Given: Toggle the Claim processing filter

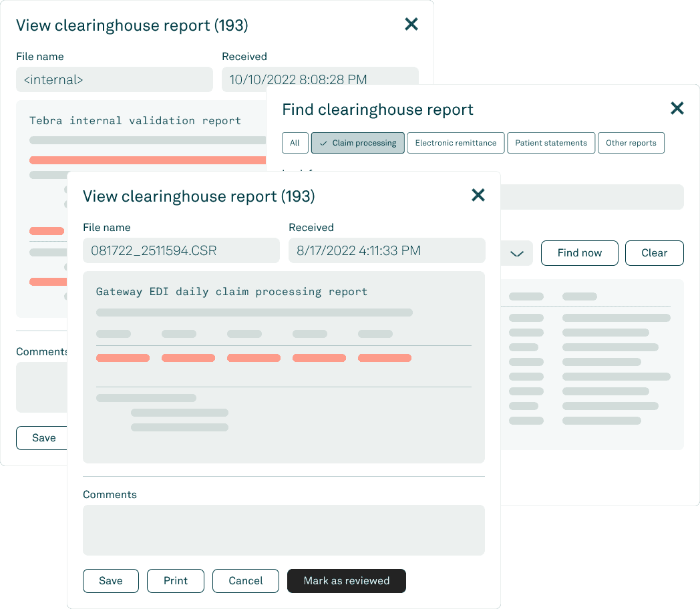Looking at the screenshot, I should coord(358,143).
